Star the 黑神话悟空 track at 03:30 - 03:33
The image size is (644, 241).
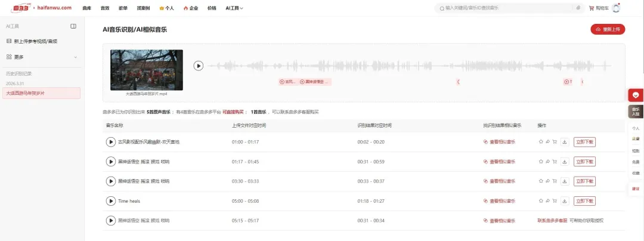[x=541, y=181]
